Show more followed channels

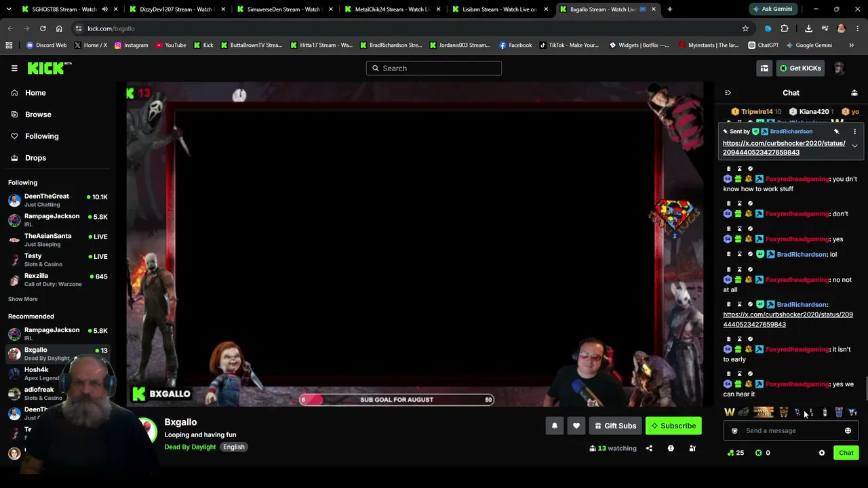click(x=23, y=299)
